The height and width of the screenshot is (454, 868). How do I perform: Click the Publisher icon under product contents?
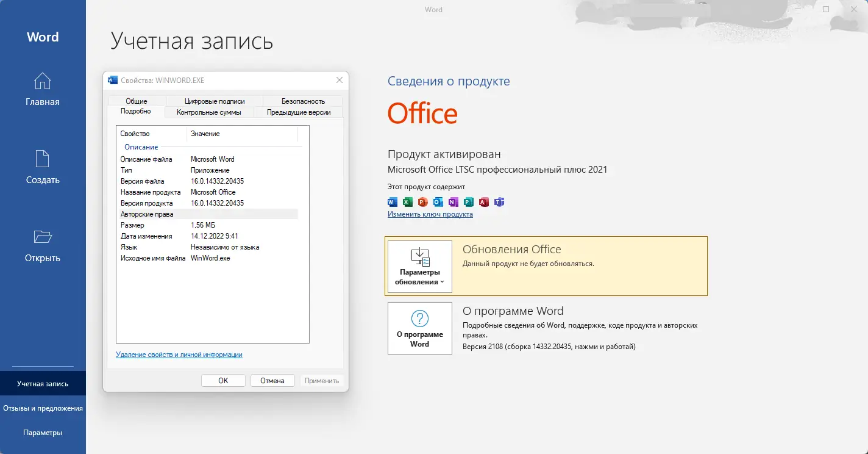tap(468, 201)
